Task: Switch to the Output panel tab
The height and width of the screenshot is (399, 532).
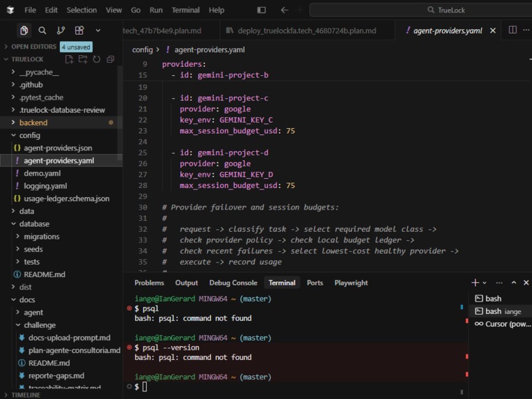Action: click(186, 283)
